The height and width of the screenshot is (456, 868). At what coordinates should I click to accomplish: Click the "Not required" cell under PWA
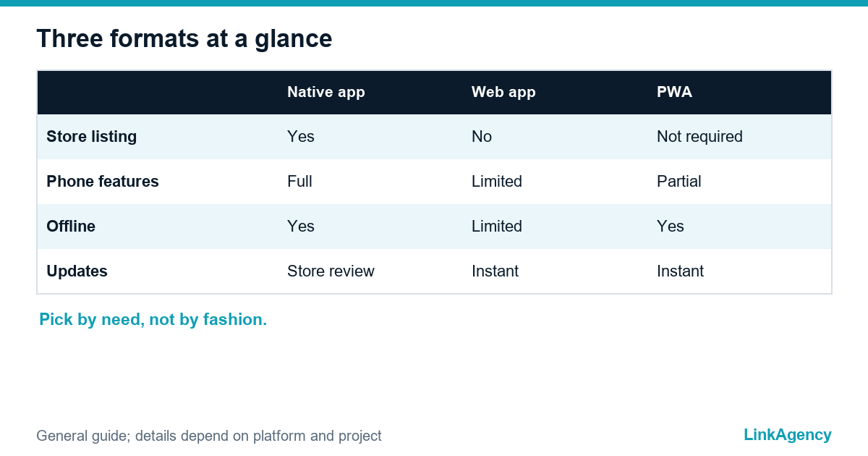(699, 136)
